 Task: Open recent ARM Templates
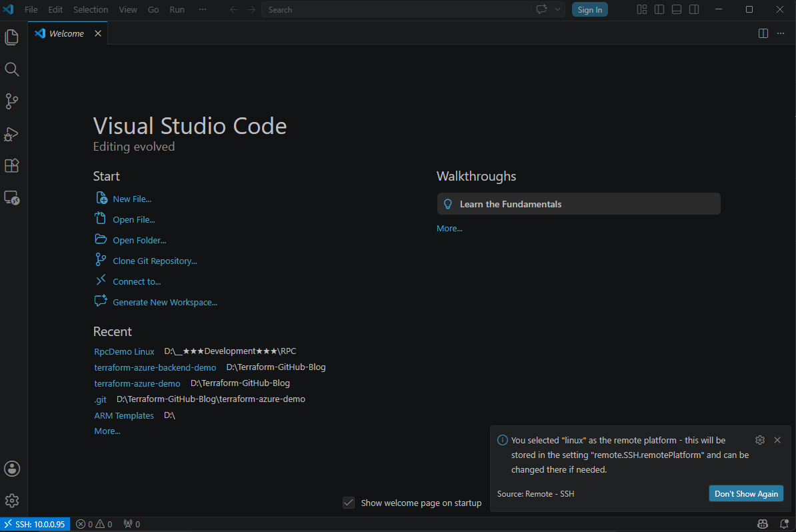pyautogui.click(x=124, y=415)
